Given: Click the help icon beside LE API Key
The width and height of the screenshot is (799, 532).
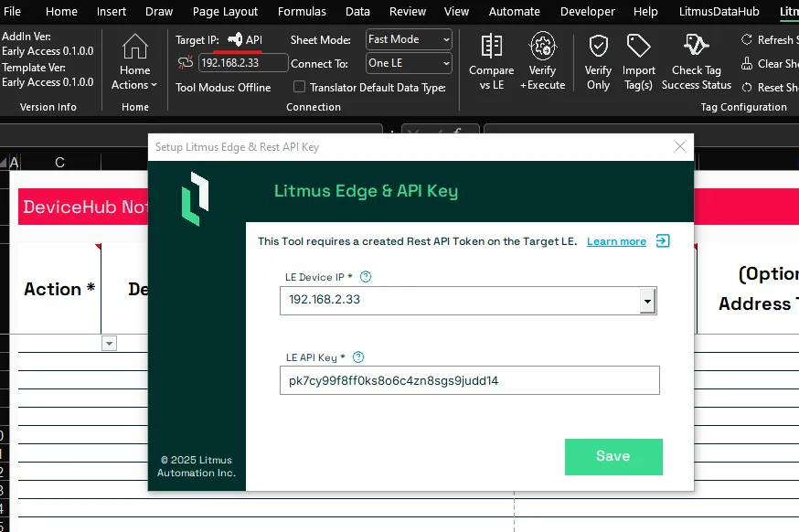Looking at the screenshot, I should pyautogui.click(x=358, y=357).
